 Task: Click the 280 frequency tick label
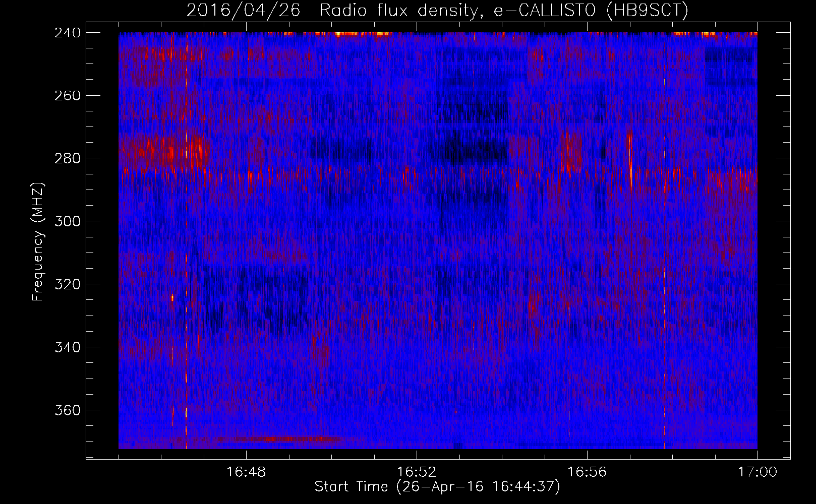click(x=68, y=159)
